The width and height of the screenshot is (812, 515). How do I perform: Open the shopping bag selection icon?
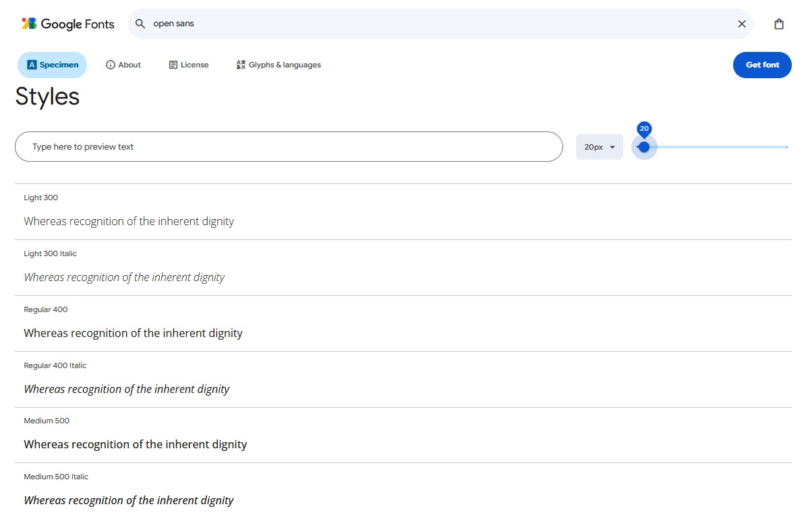tap(779, 24)
